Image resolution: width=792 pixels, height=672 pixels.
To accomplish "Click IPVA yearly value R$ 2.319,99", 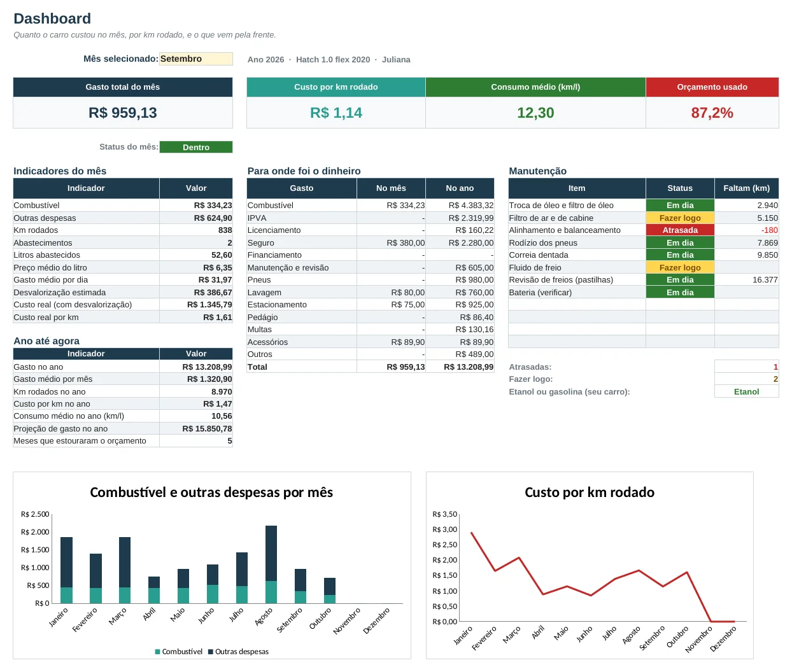I will click(460, 218).
